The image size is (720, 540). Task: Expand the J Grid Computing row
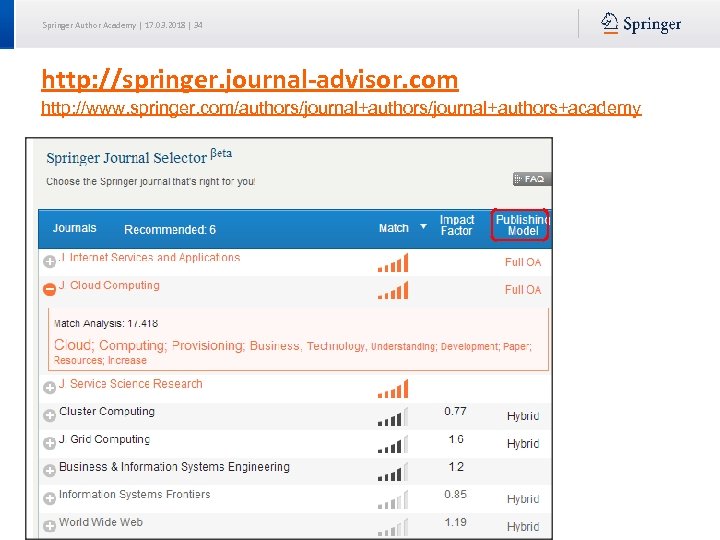(x=50, y=443)
